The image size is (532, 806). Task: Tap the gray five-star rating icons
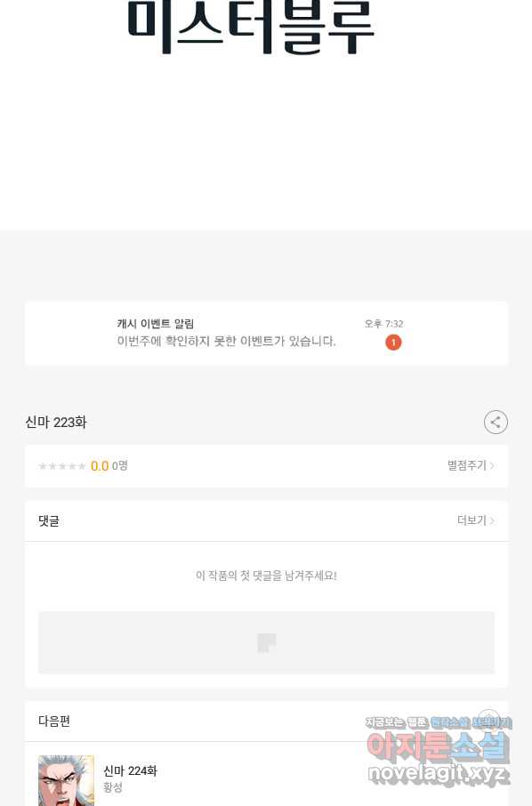coord(62,466)
